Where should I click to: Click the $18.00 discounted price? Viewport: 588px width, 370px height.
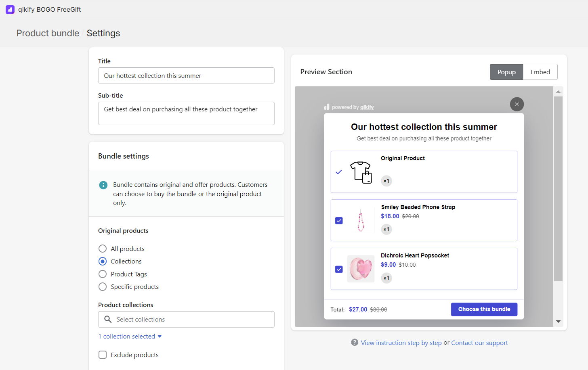390,216
